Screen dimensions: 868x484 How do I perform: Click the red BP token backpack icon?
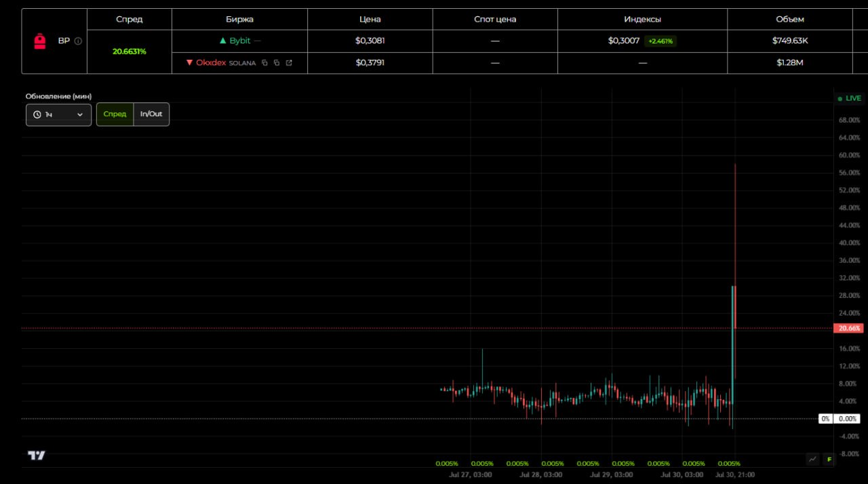point(40,41)
